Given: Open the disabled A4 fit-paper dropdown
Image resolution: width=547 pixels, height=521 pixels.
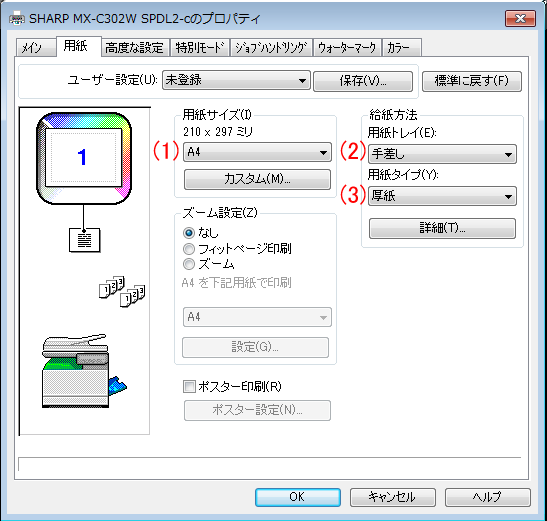Looking at the screenshot, I should [257, 317].
